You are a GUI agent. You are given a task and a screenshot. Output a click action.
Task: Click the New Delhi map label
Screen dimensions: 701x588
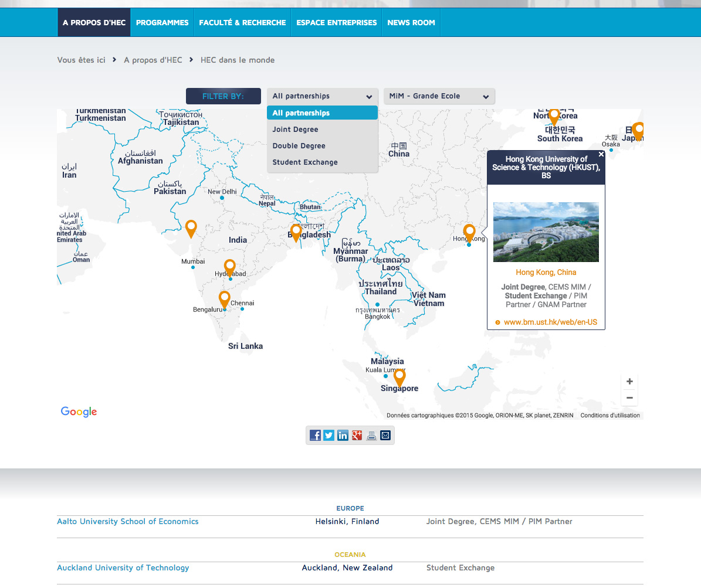(222, 192)
